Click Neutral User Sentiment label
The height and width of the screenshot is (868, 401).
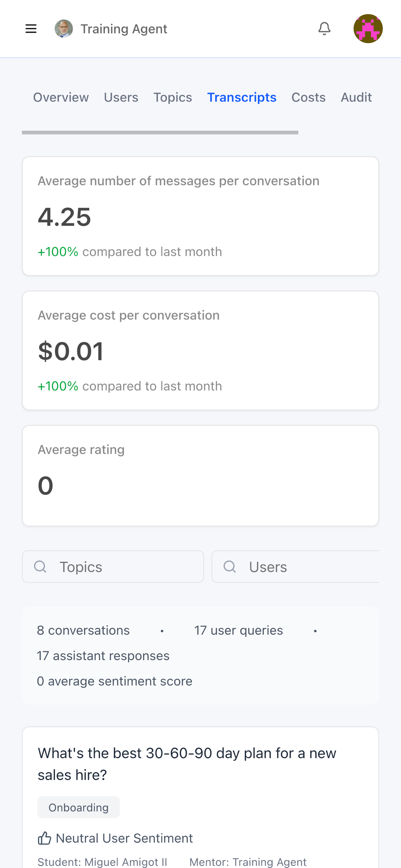[124, 838]
